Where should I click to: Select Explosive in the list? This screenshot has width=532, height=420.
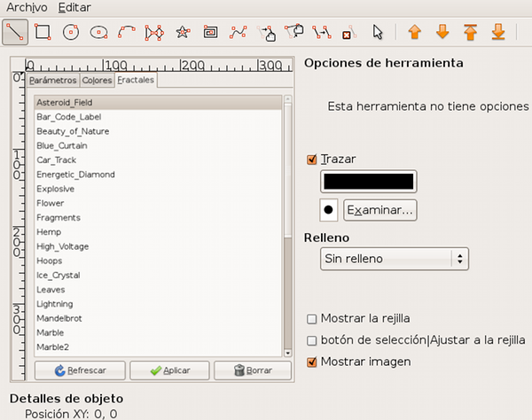(158, 189)
